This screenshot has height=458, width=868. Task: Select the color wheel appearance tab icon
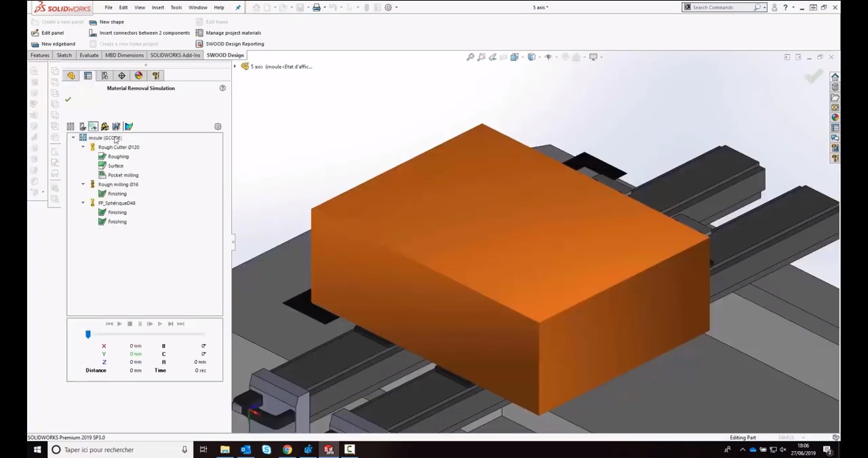[138, 76]
